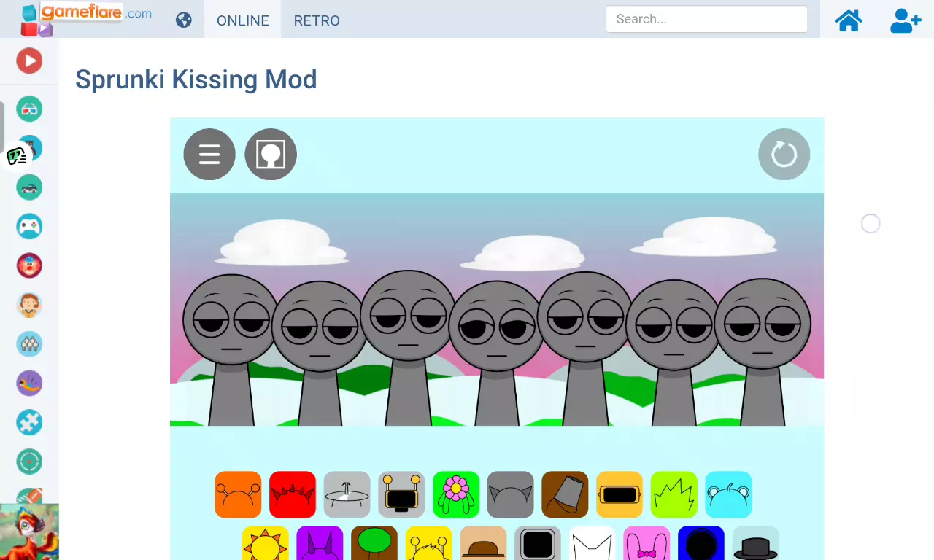934x560 pixels.
Task: Open the red play button sidebar category
Action: [x=29, y=61]
